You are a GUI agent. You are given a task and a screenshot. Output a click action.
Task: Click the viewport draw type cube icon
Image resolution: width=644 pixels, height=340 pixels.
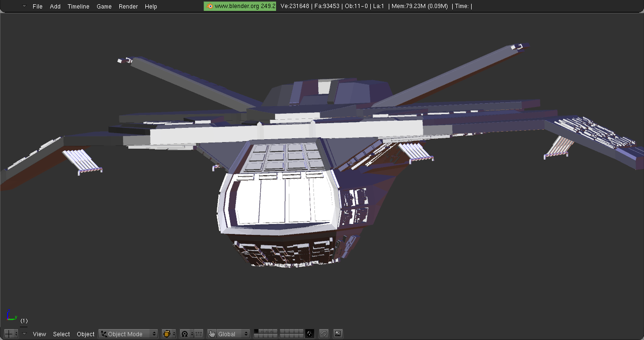point(169,334)
